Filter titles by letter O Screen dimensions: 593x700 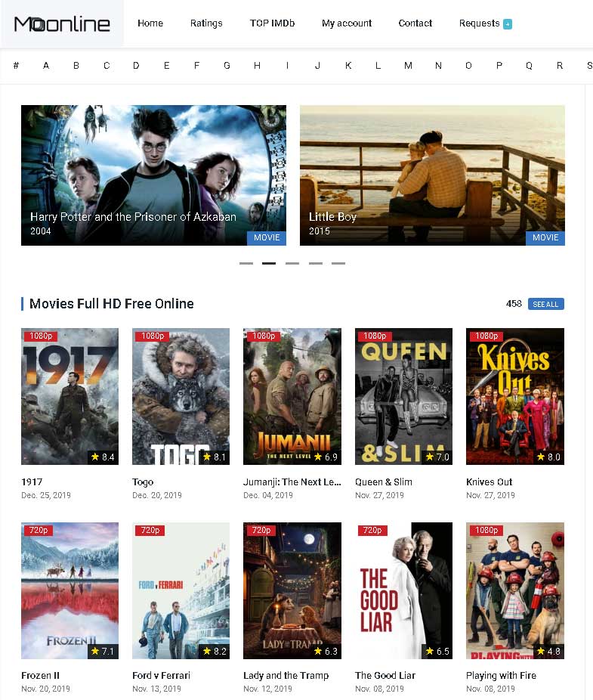[468, 66]
